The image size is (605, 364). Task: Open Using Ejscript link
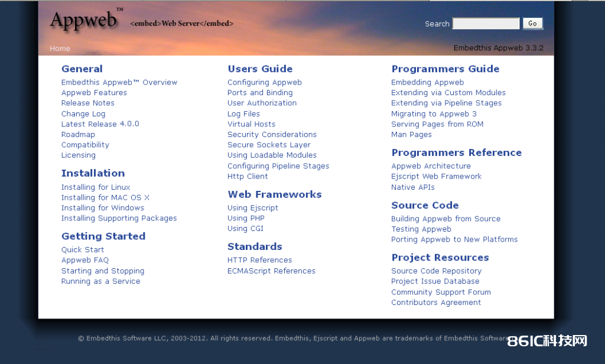pos(253,208)
